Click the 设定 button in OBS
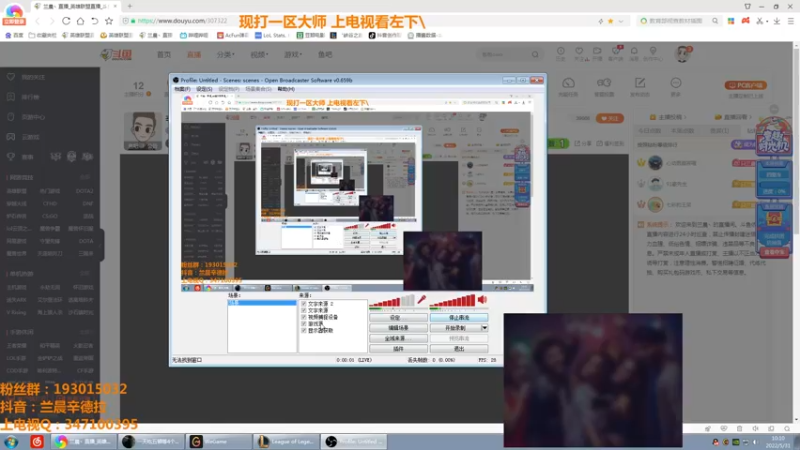 click(398, 317)
